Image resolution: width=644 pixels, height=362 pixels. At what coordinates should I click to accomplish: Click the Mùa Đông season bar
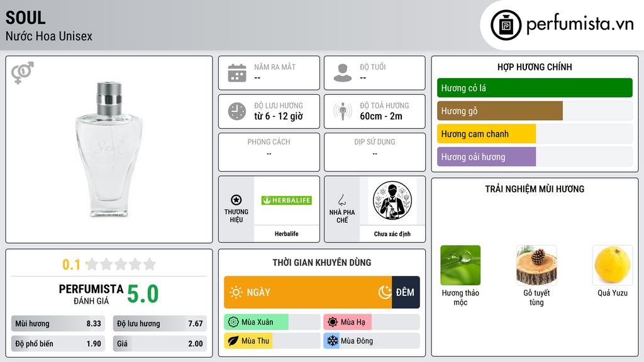(x=371, y=341)
